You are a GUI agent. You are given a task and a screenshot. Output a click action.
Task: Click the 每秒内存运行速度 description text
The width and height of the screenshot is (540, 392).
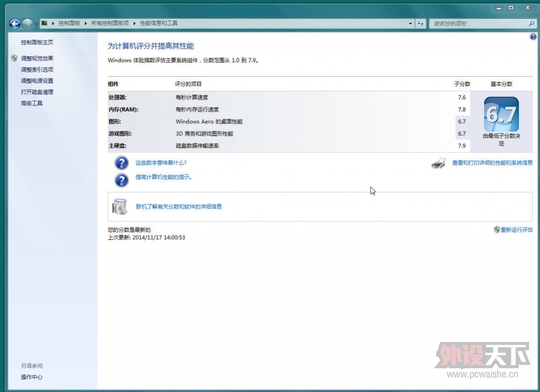(x=197, y=110)
